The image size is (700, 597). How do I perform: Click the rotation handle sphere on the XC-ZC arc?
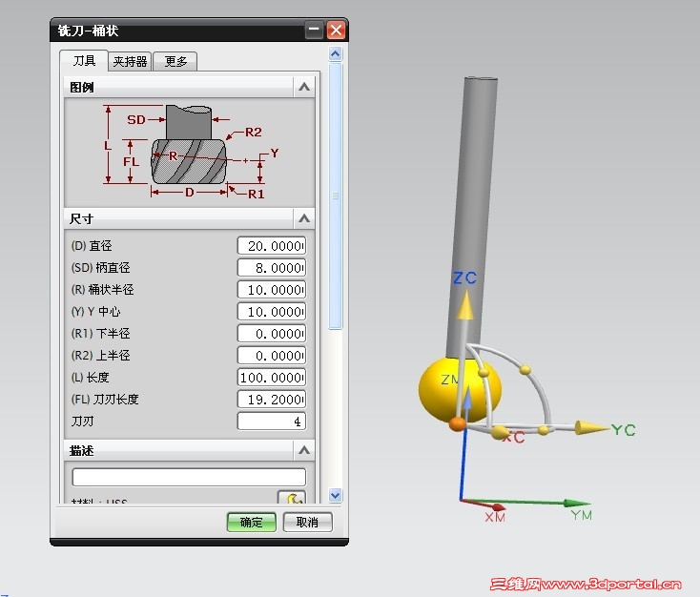pos(483,372)
